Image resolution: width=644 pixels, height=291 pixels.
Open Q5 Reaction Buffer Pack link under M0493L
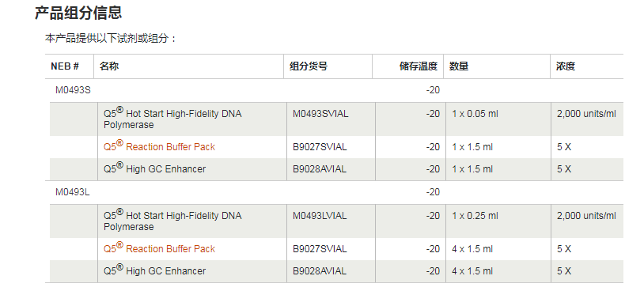pyautogui.click(x=159, y=248)
